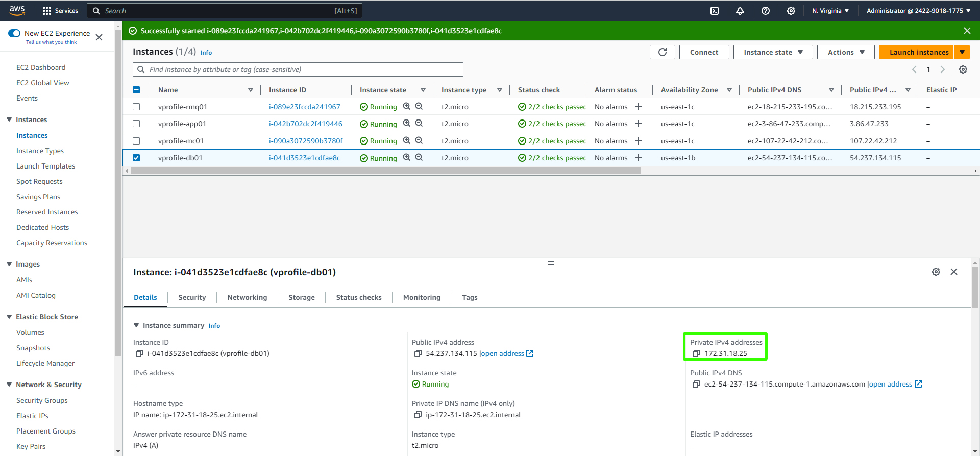This screenshot has height=456, width=980.
Task: Collapse the Network & Security section
Action: point(9,385)
